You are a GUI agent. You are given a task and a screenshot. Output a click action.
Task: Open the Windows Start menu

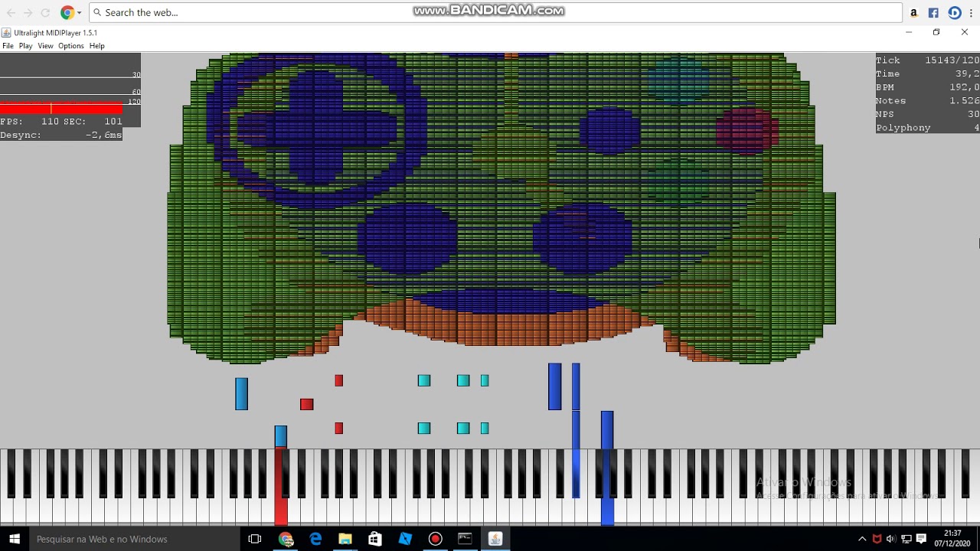(14, 539)
